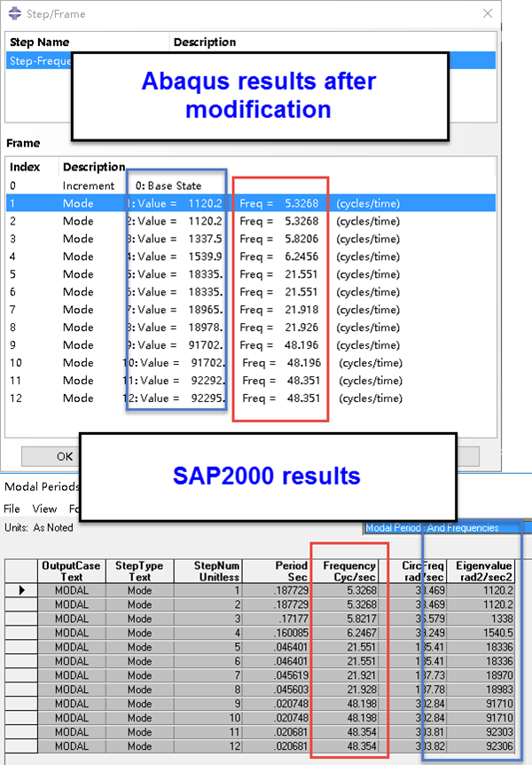
Task: Click Frequency cell 6.2467 in SAP2000 table
Action: (x=344, y=633)
